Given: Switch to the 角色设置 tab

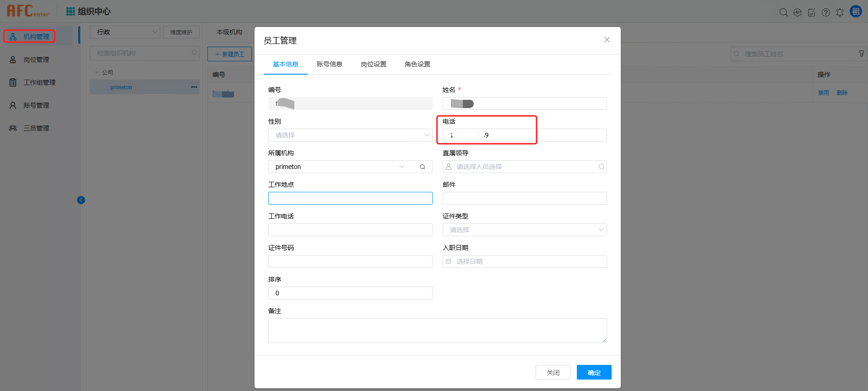Looking at the screenshot, I should click(417, 64).
